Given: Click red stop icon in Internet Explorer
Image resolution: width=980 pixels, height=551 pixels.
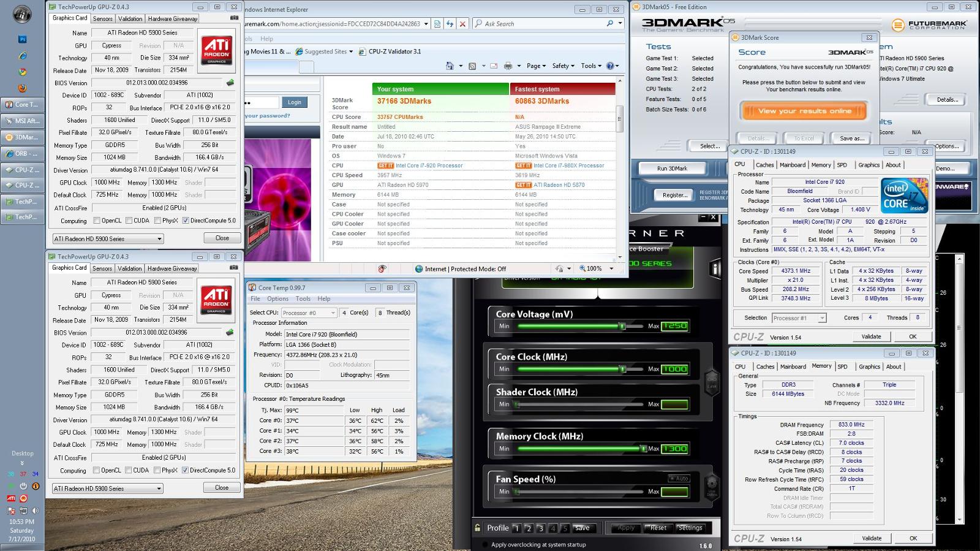Looking at the screenshot, I should (x=462, y=23).
